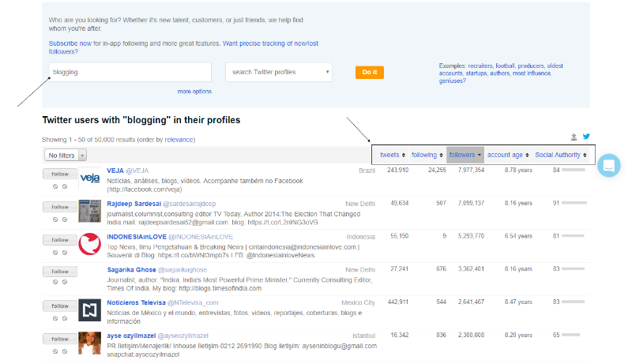
Task: Click the @sardesairajdeep handle
Action: [x=190, y=204]
